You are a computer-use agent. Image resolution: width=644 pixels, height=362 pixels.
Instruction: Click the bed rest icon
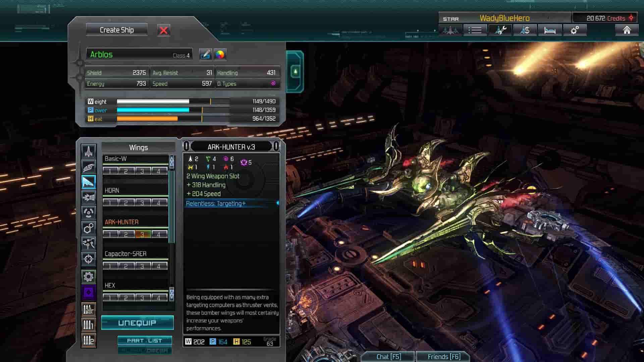(x=550, y=30)
